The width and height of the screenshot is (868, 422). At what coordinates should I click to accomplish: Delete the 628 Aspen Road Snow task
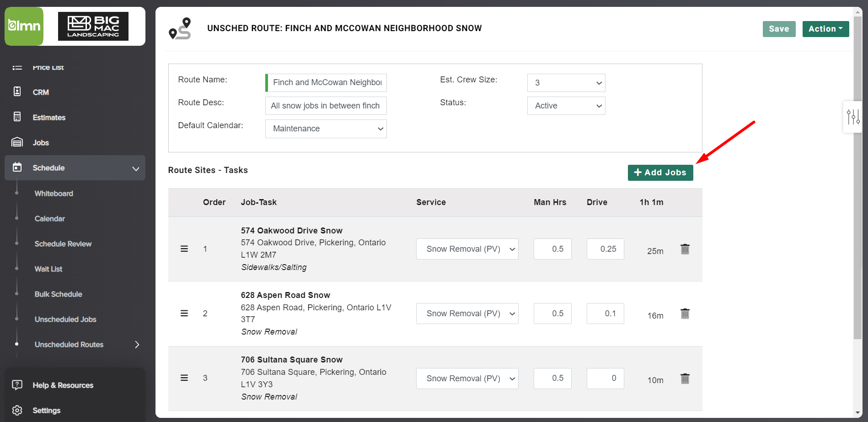tap(685, 314)
